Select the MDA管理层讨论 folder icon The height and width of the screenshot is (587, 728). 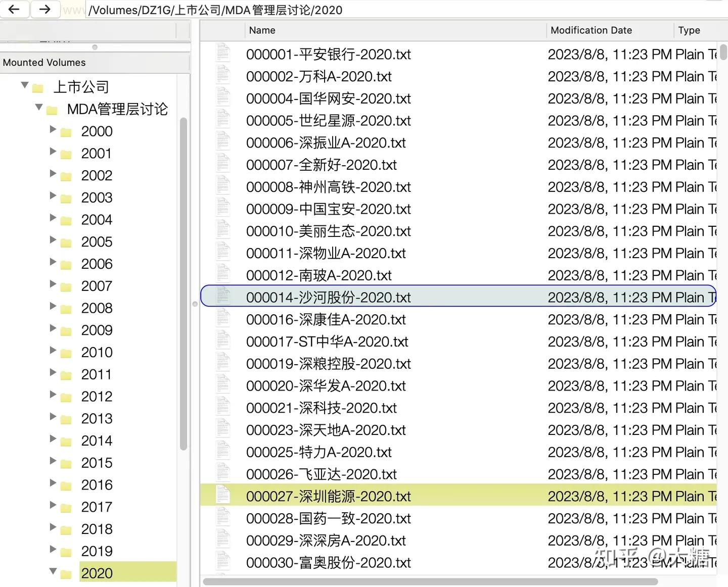(52, 110)
